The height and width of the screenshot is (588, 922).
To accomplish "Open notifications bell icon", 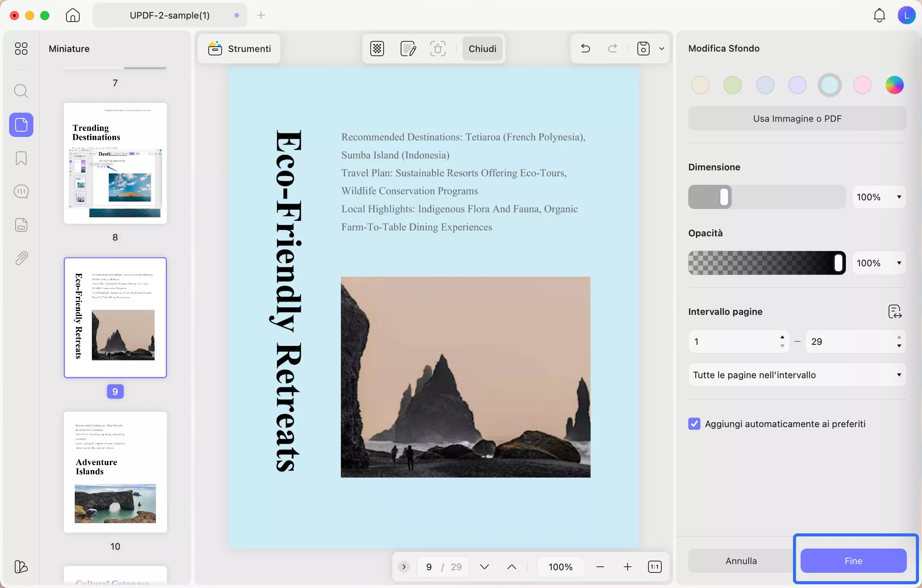I will pyautogui.click(x=879, y=15).
